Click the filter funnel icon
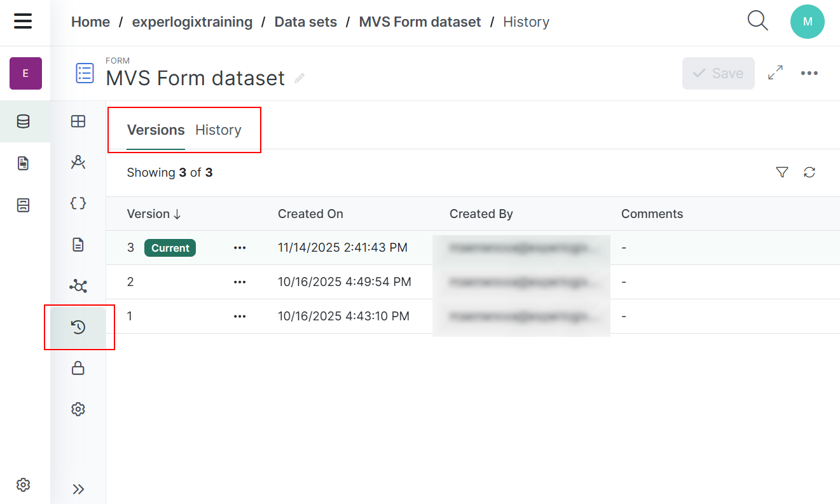This screenshot has height=504, width=840. pyautogui.click(x=782, y=172)
